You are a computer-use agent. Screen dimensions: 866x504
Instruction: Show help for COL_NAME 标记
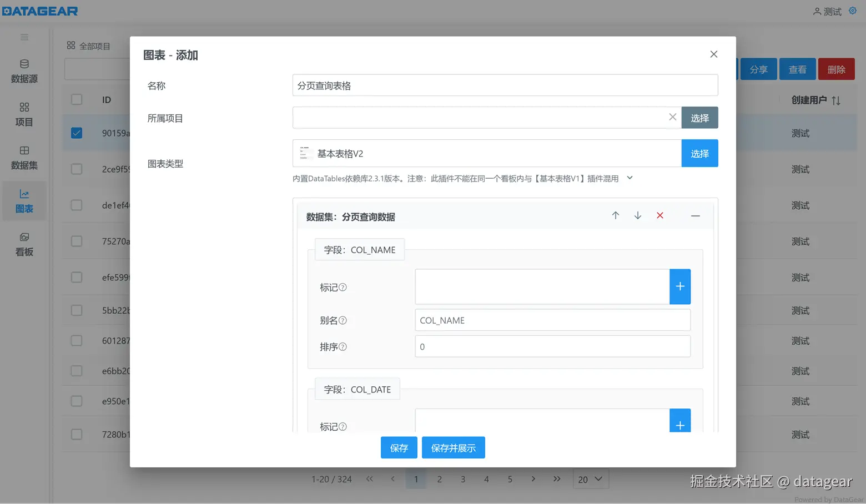tap(343, 287)
